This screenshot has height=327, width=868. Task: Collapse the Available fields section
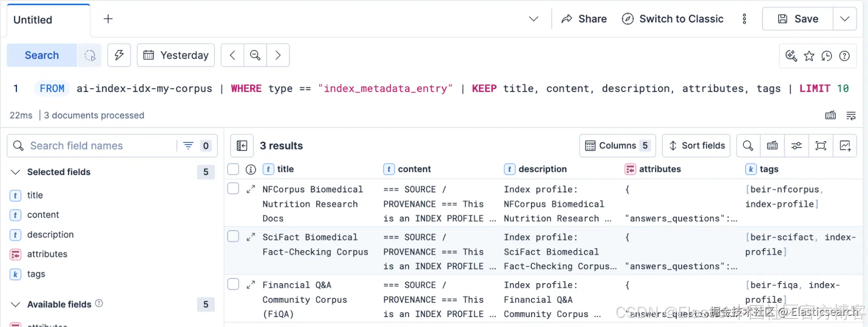pyautogui.click(x=16, y=304)
